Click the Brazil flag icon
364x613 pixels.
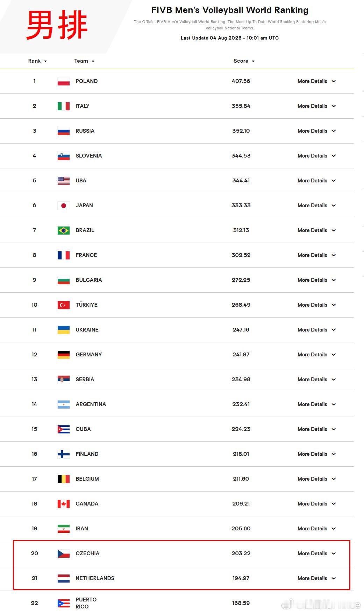[x=64, y=230]
